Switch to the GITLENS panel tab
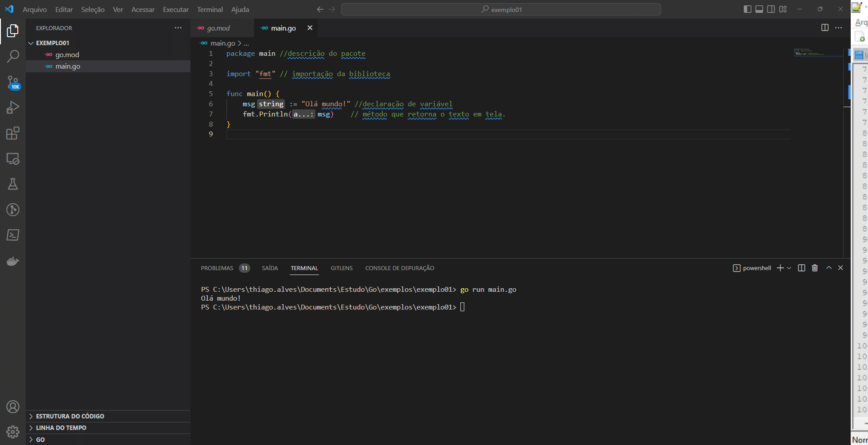This screenshot has width=868, height=445. tap(342, 268)
